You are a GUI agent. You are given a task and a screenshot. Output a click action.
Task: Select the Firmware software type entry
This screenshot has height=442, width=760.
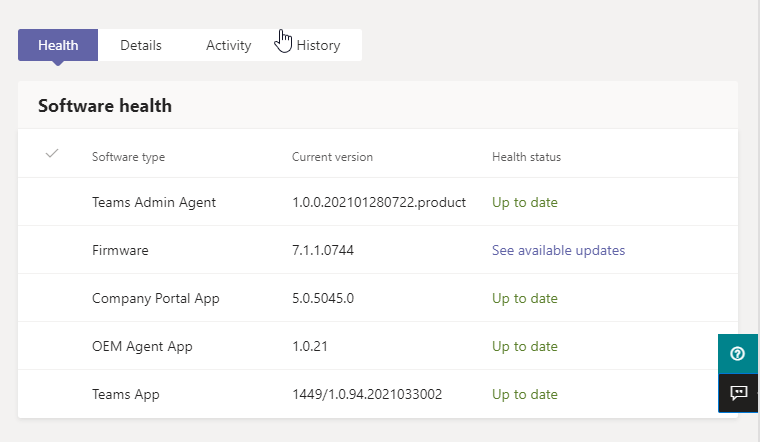(120, 250)
